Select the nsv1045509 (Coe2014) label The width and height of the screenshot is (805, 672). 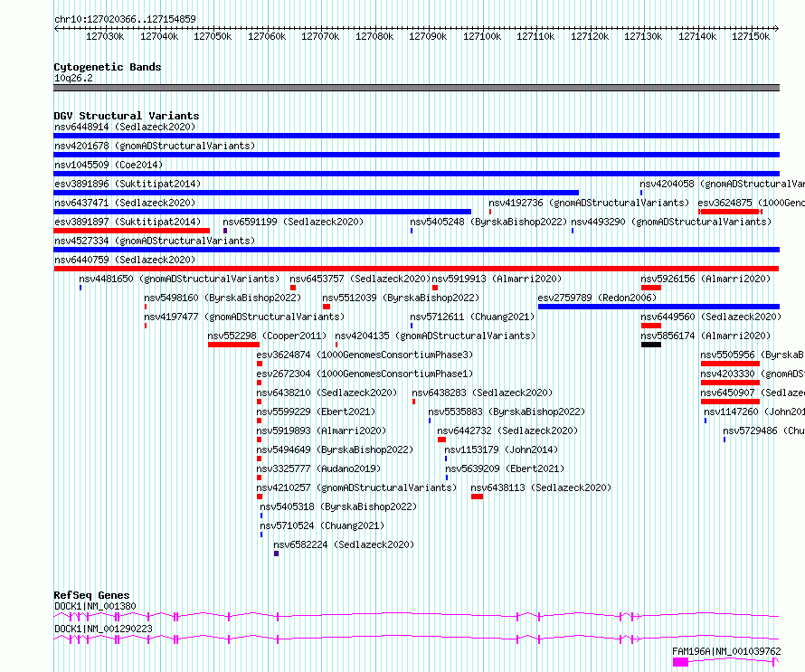click(x=109, y=165)
